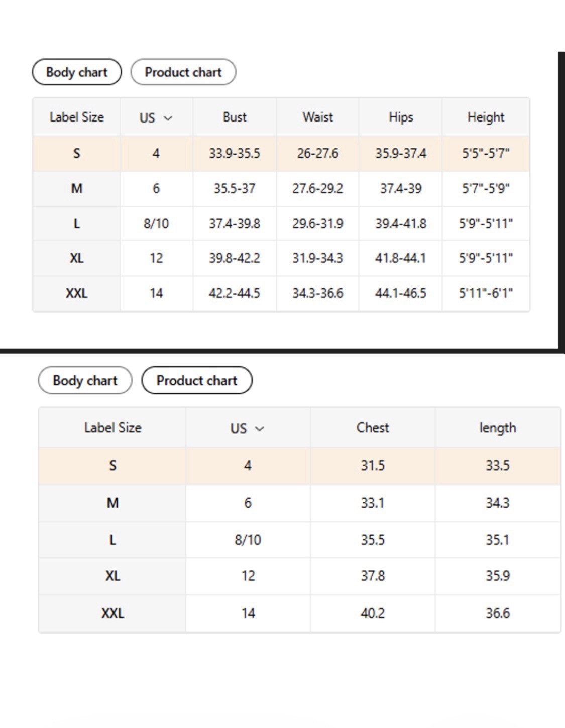Click the L row in product chart
Image resolution: width=565 pixels, height=728 pixels.
coord(300,540)
